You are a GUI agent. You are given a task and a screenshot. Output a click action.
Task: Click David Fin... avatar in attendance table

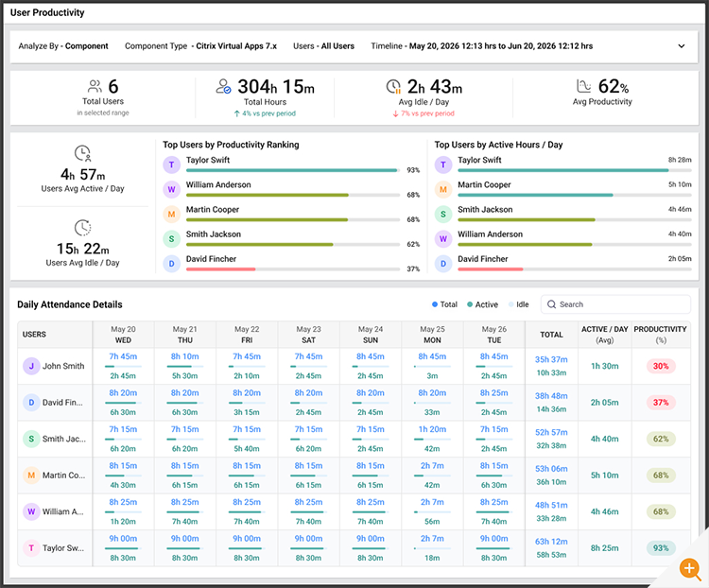31,402
